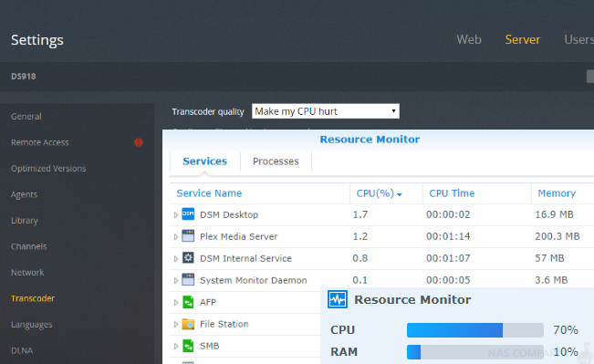The image size is (594, 364).
Task: Click the 16.9 MB memory value
Action: click(554, 214)
